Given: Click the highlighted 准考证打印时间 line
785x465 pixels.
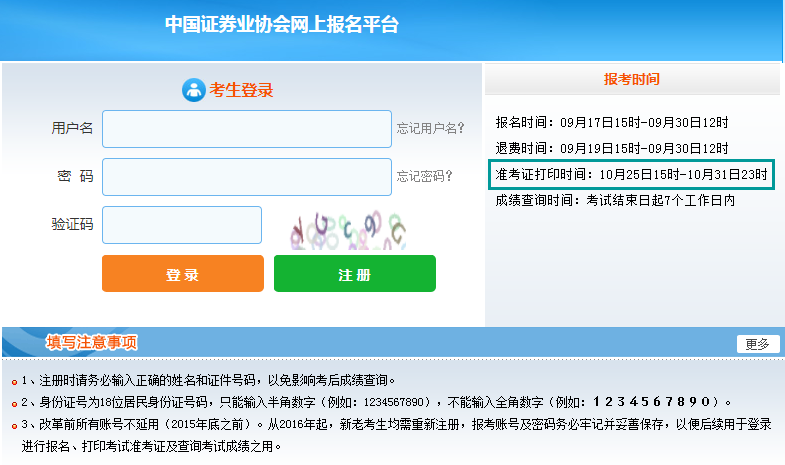Looking at the screenshot, I should (632, 174).
